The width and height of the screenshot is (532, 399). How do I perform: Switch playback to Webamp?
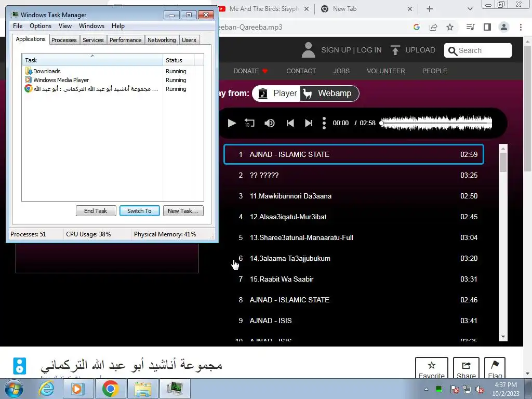[x=328, y=94]
